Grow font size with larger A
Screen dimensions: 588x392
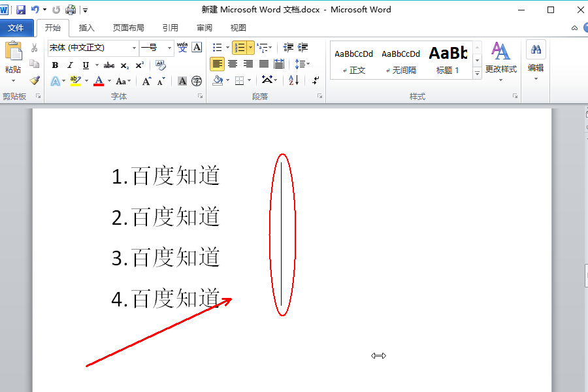(146, 81)
